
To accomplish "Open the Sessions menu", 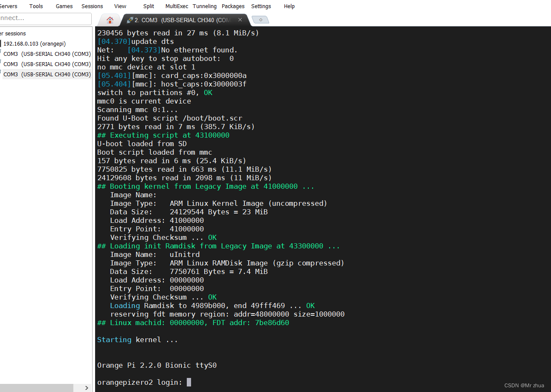I will 92,6.
